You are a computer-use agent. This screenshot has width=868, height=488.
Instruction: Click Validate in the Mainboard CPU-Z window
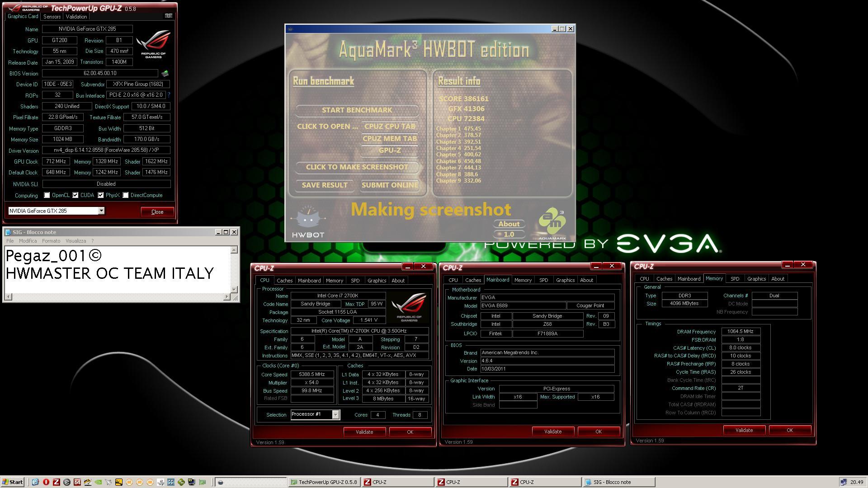point(553,432)
